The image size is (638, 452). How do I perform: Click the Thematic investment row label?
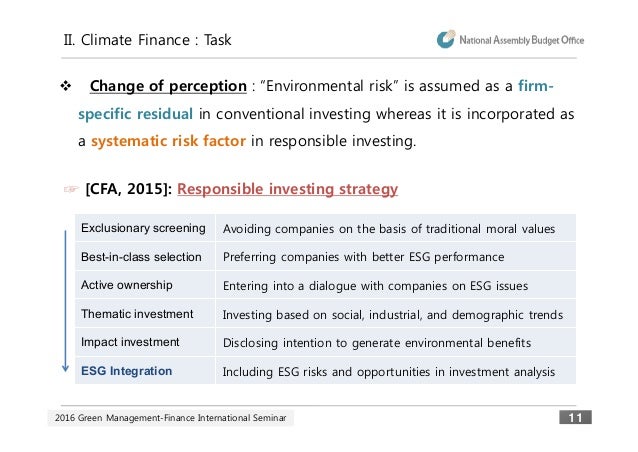pyautogui.click(x=137, y=314)
